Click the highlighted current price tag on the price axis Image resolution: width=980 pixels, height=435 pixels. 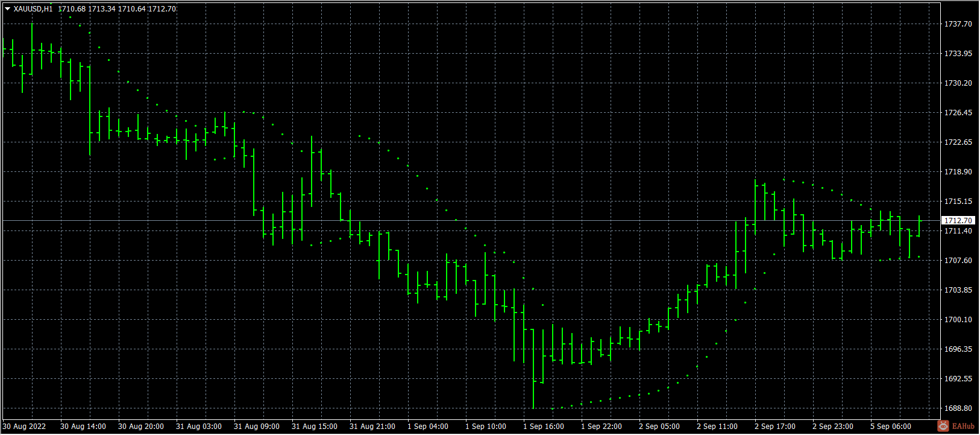coord(958,221)
